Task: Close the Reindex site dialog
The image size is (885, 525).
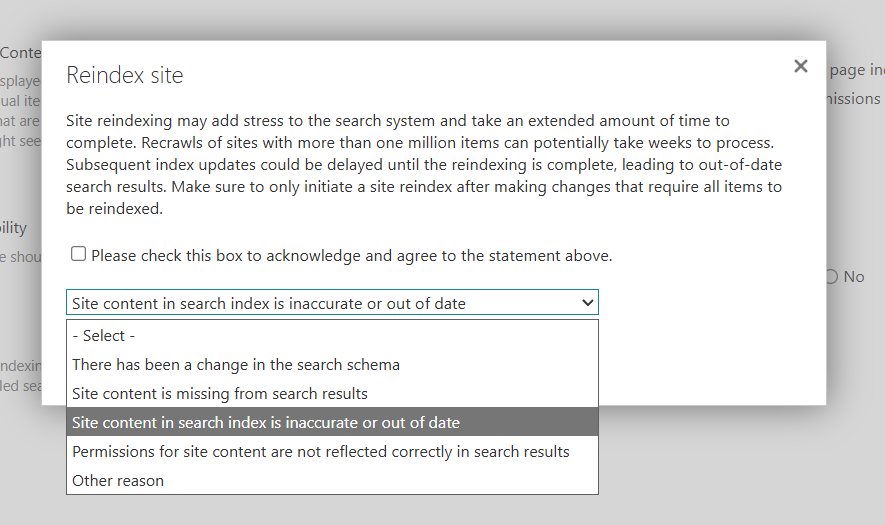Action: pos(800,66)
